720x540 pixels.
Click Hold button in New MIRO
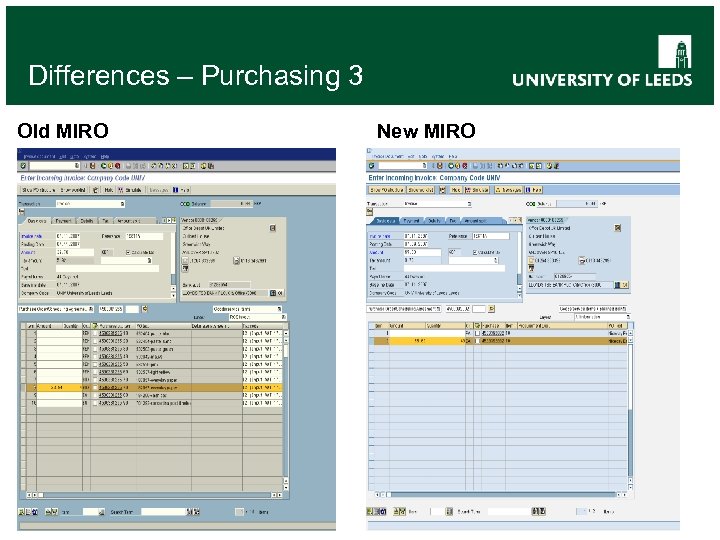[x=456, y=190]
